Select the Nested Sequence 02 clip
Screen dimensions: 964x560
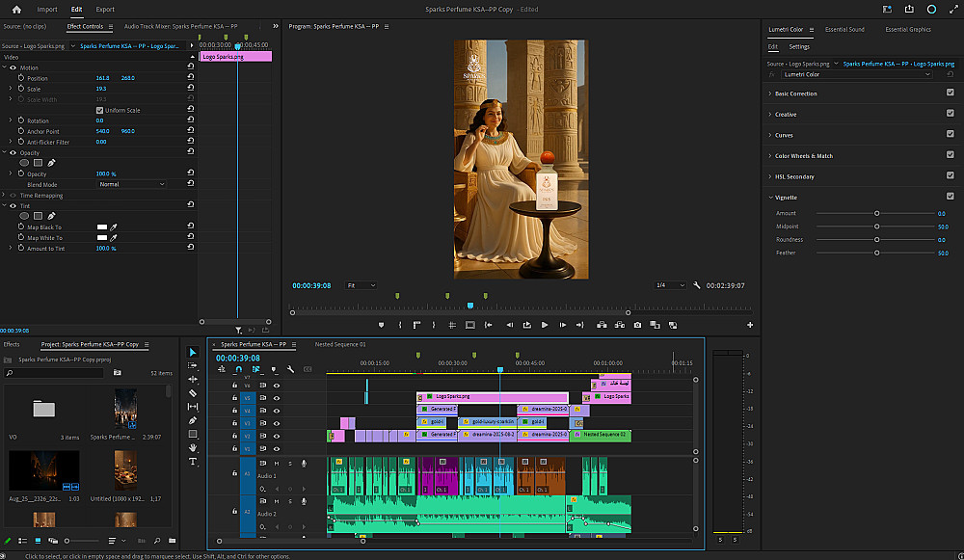click(602, 435)
